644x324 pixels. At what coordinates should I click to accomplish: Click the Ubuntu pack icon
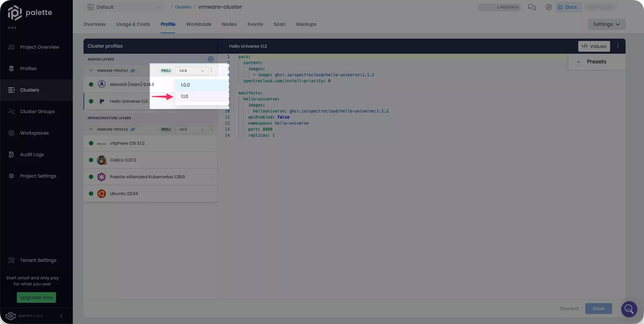point(102,194)
